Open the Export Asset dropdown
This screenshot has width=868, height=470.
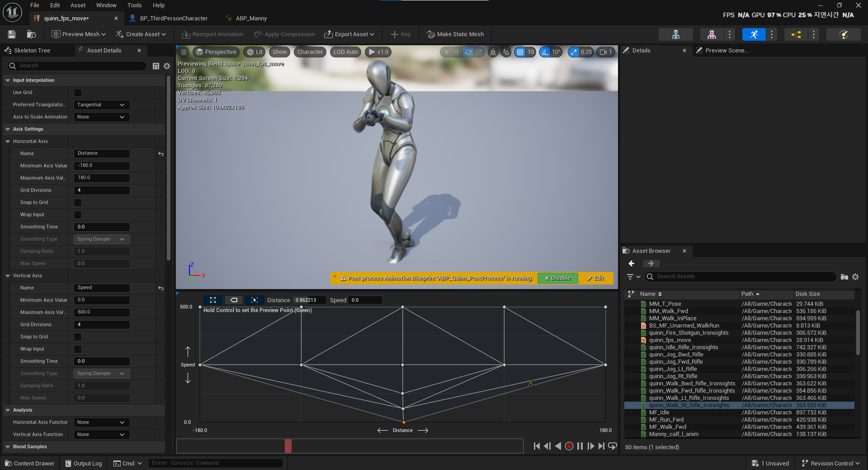pos(349,34)
